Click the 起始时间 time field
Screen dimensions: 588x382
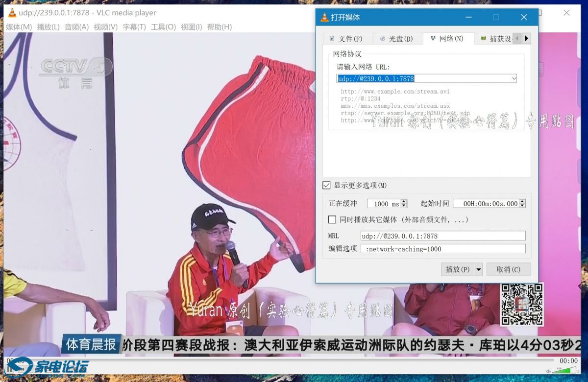click(x=486, y=204)
